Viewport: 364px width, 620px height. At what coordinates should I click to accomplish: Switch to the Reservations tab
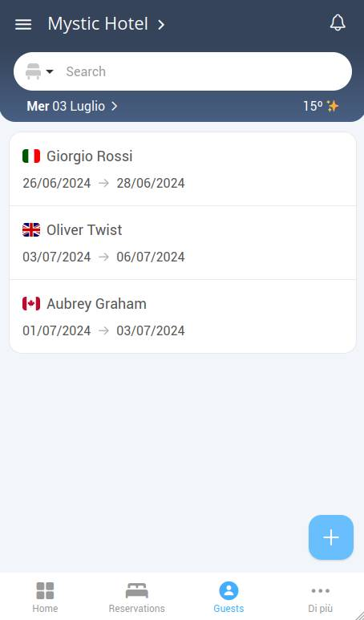click(x=137, y=597)
